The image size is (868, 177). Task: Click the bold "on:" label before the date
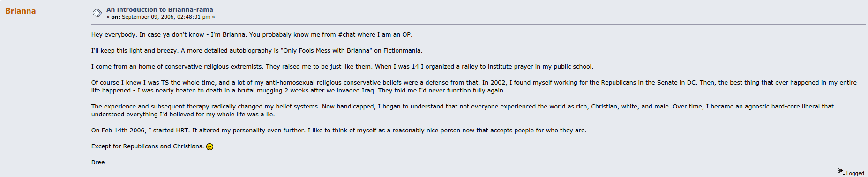pos(115,17)
